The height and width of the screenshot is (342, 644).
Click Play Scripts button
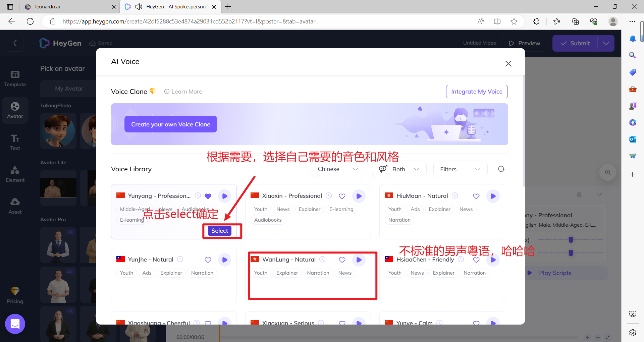(555, 273)
